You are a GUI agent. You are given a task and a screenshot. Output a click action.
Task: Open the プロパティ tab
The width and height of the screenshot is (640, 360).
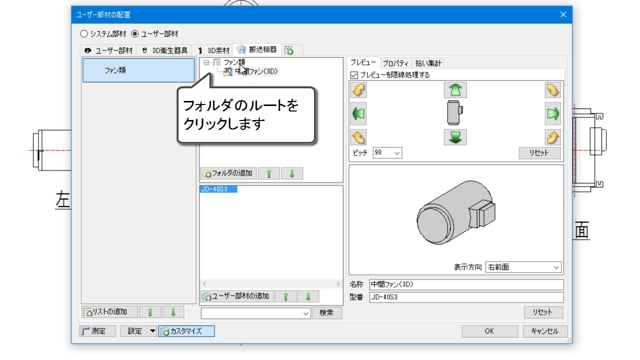[396, 63]
